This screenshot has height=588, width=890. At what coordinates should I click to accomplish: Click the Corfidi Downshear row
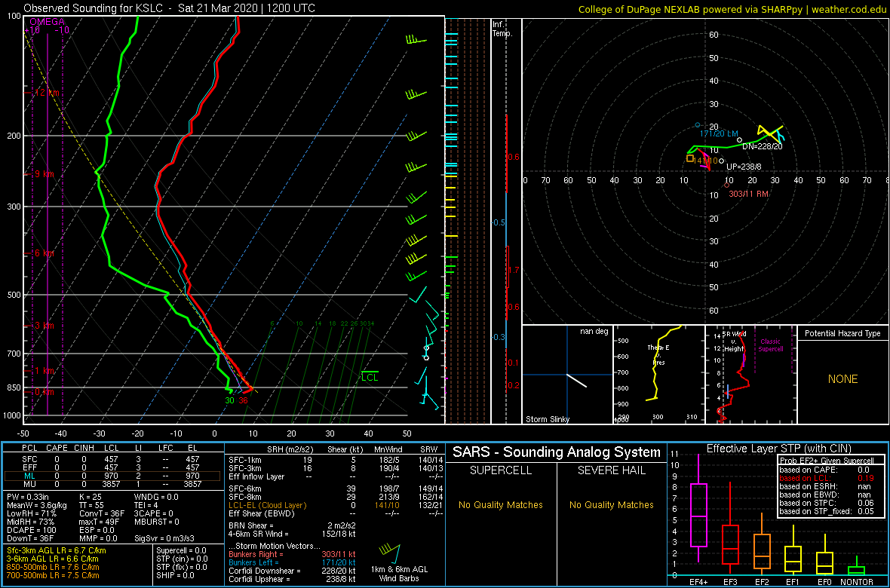(293, 571)
